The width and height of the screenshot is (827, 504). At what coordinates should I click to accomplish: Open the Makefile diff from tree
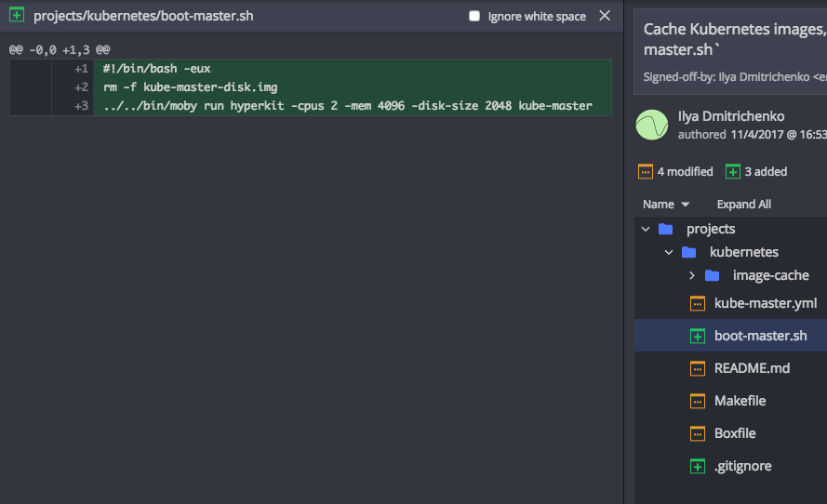740,401
